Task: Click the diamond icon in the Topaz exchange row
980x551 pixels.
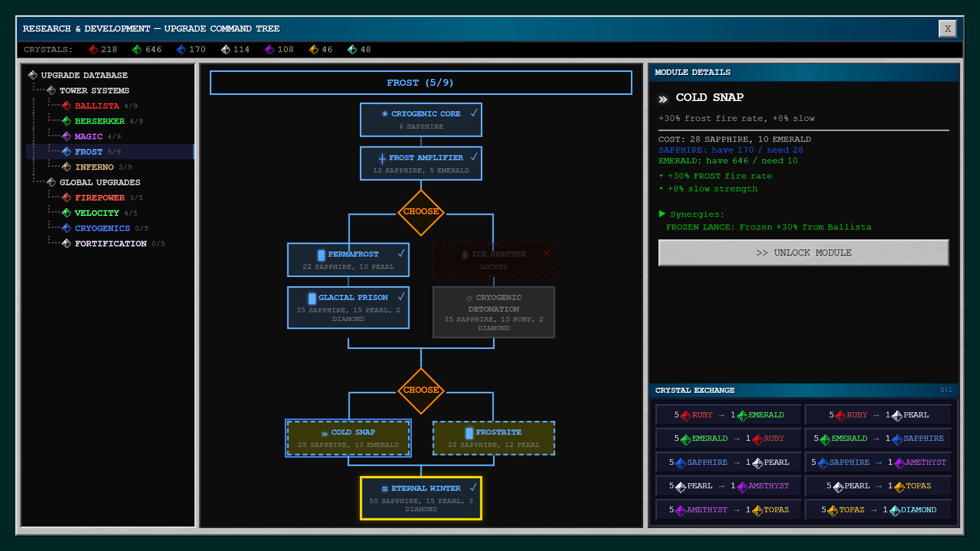Action: (894, 510)
